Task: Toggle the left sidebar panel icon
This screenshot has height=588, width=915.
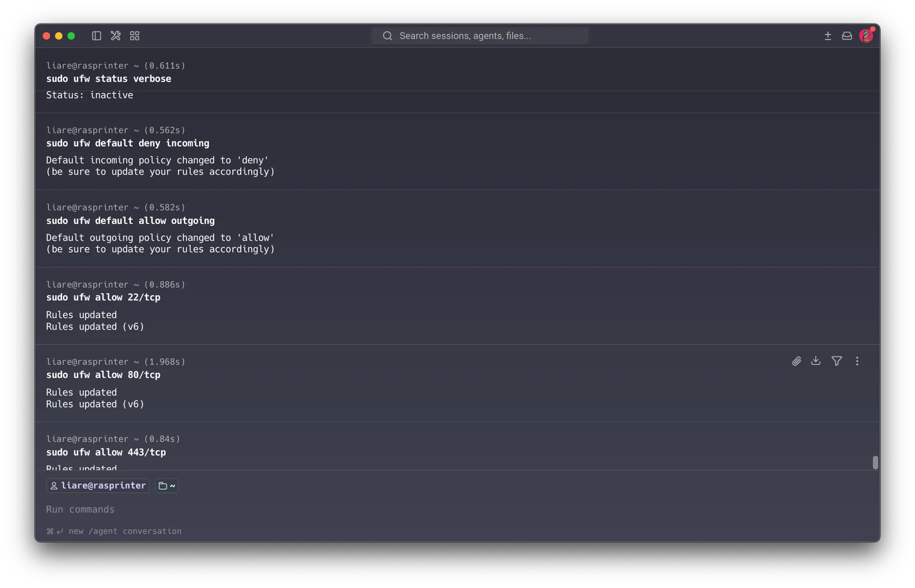Action: [x=96, y=36]
